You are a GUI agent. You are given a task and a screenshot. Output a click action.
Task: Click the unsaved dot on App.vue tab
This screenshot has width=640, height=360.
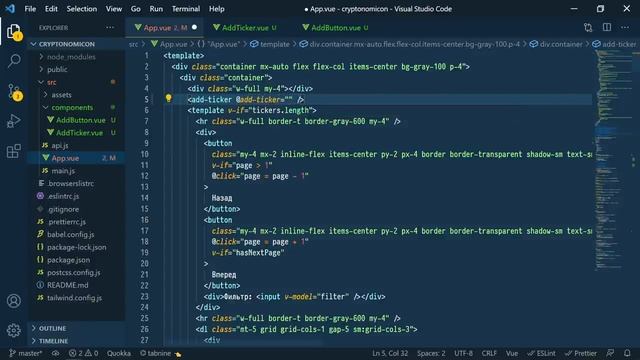(x=194, y=27)
